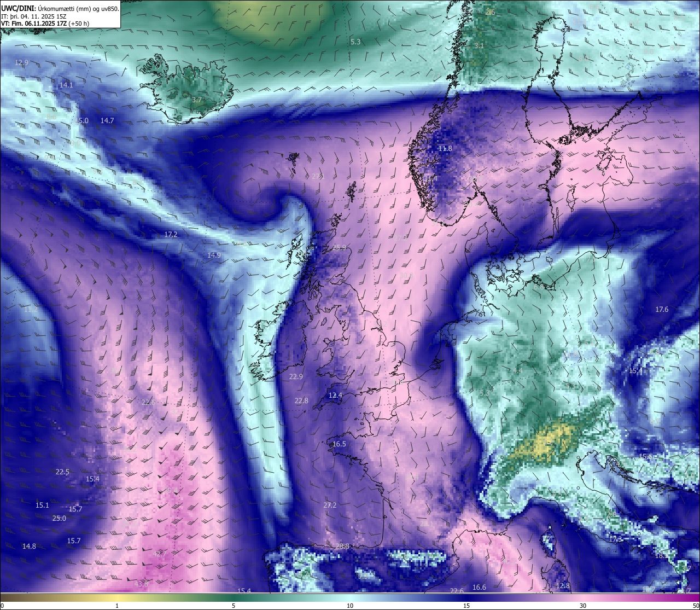Click the color scale at the 1 mark

[x=117, y=606]
